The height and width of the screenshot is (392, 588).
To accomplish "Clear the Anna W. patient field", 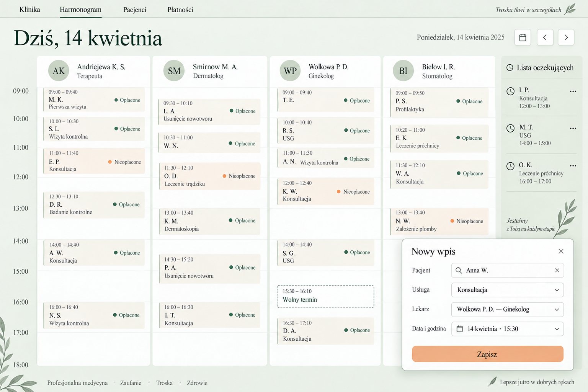I will 557,270.
